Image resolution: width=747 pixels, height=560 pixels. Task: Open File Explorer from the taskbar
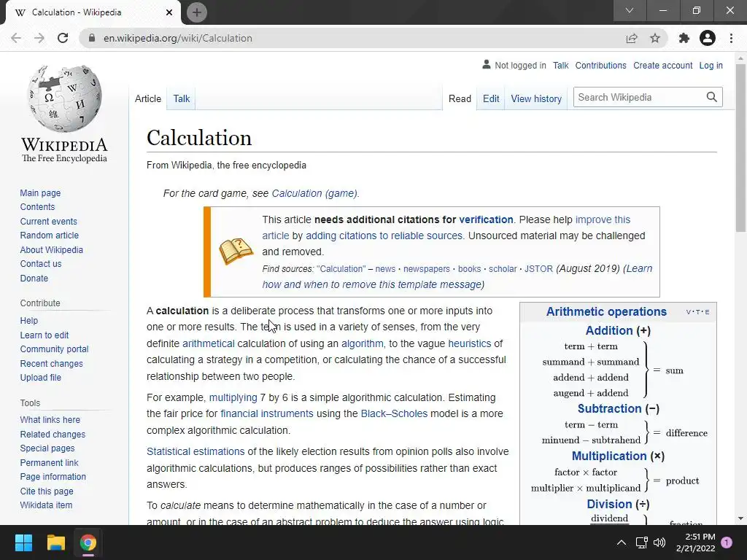[x=55, y=542]
